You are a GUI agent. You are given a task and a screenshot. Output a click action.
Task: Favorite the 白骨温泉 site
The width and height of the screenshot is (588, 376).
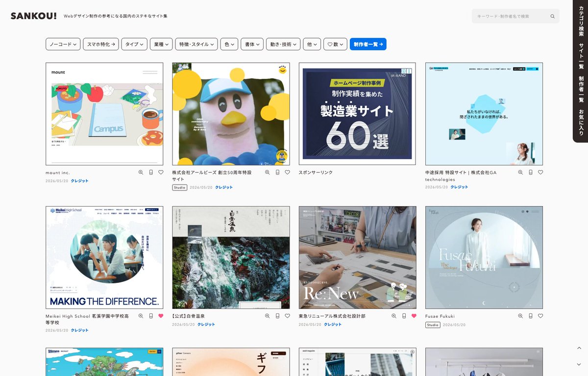pyautogui.click(x=287, y=316)
